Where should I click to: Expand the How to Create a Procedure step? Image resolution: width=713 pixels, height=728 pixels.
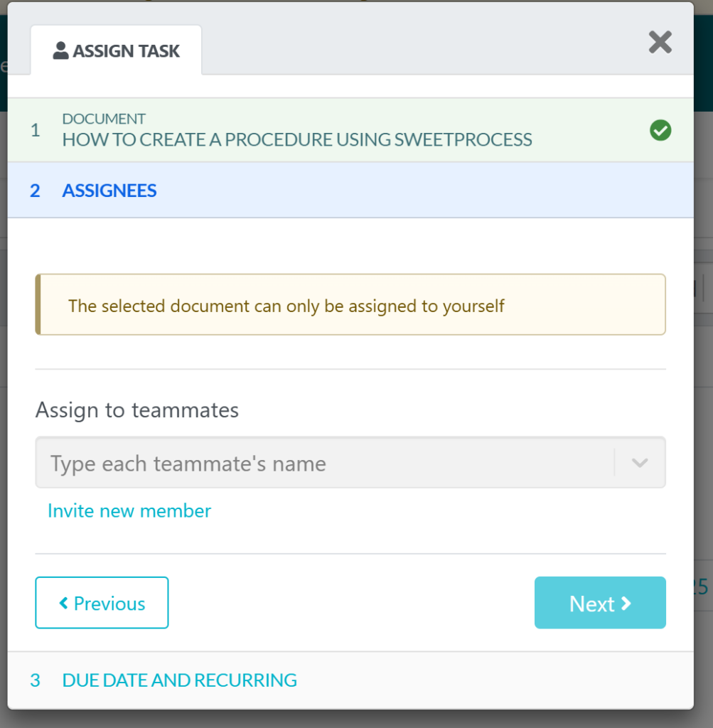(x=297, y=139)
